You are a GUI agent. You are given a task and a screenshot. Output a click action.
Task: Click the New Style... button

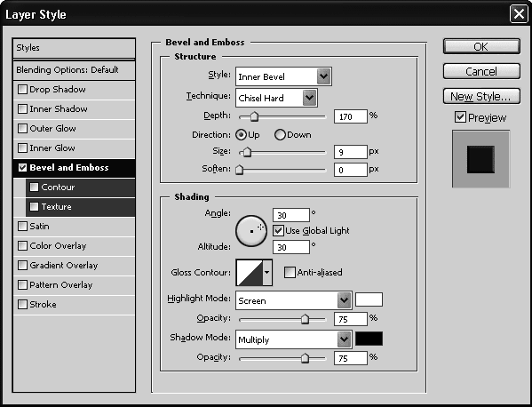pos(481,96)
